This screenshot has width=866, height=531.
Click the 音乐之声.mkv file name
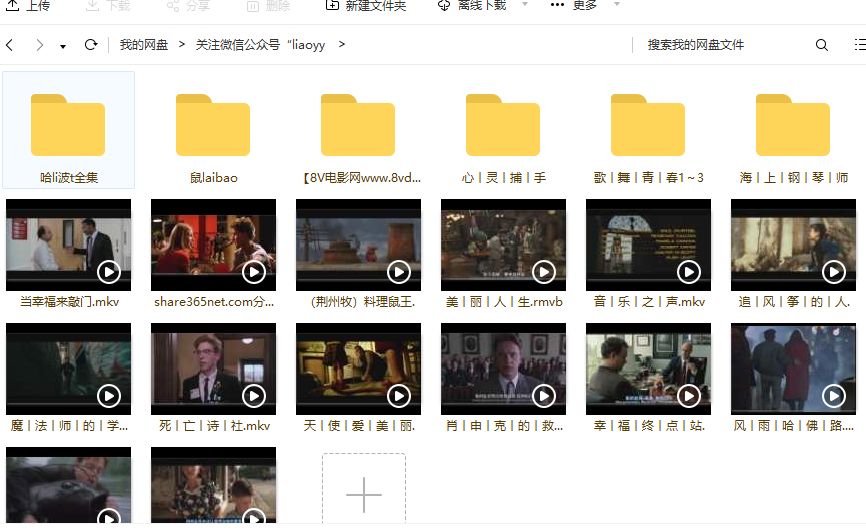pos(649,302)
